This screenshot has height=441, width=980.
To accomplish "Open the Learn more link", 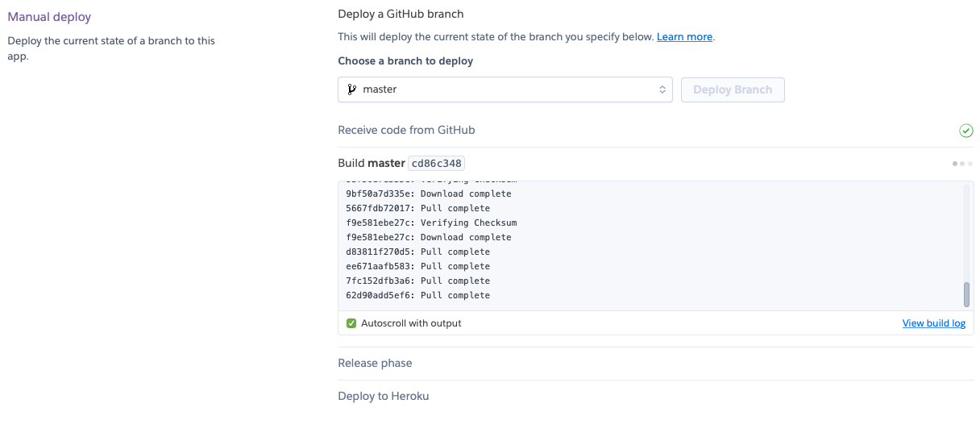I will 684,36.
